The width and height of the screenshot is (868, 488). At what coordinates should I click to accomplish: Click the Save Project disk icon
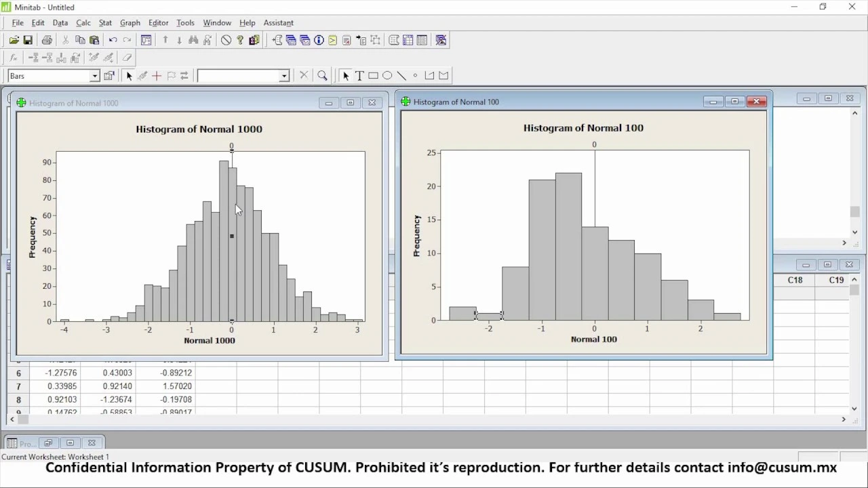tap(28, 40)
